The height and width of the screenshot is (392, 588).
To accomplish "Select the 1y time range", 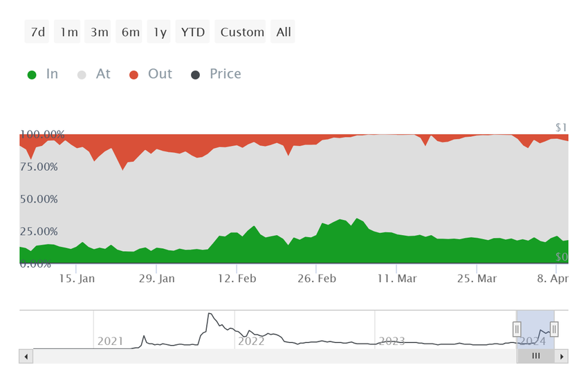I will click(158, 32).
